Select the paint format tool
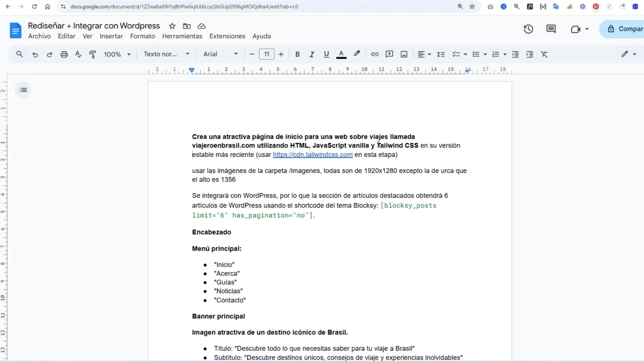The height and width of the screenshot is (362, 644). [93, 54]
